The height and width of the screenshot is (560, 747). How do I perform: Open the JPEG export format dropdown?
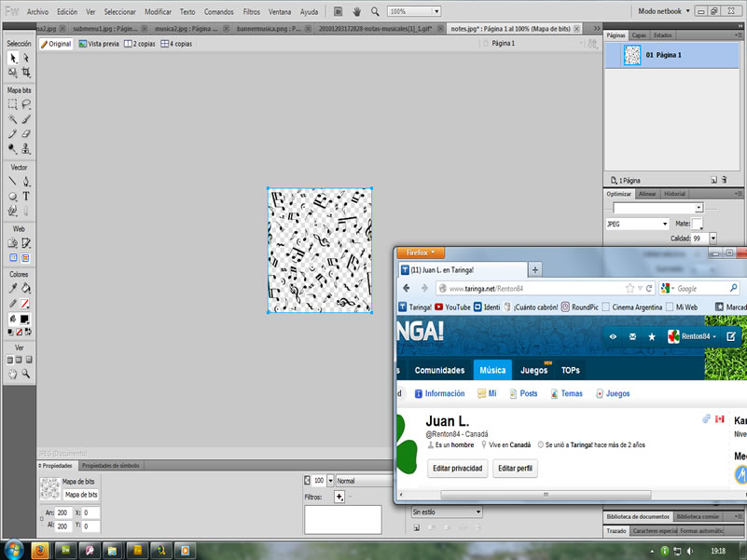tap(638, 224)
